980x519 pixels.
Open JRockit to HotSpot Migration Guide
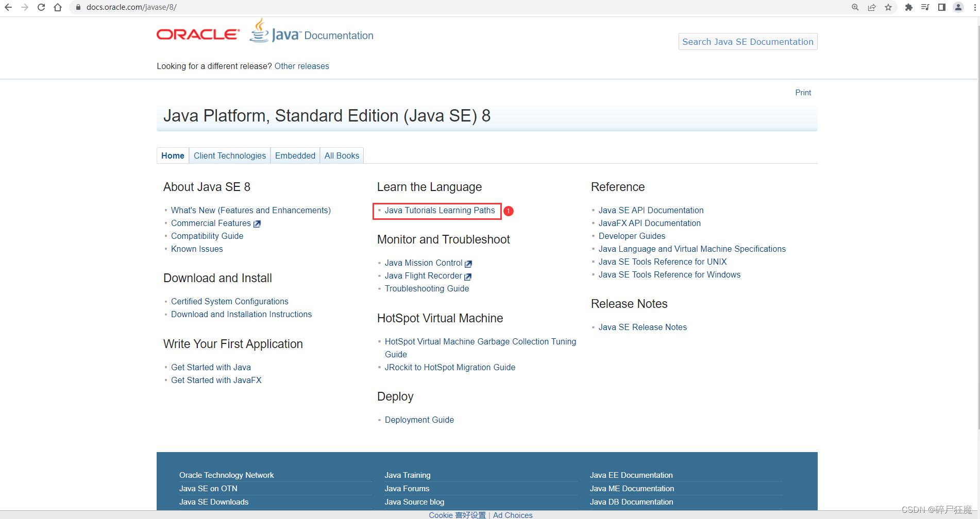point(450,367)
